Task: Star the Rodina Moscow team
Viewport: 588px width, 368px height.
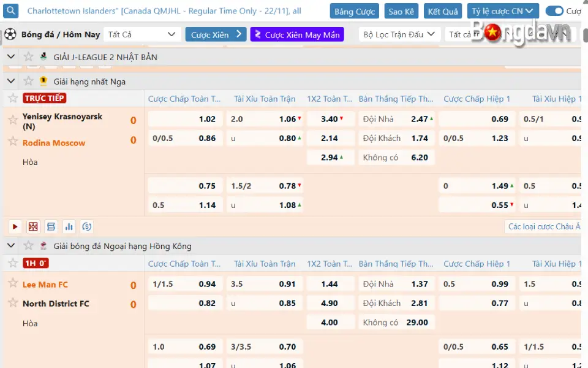Action: click(x=13, y=142)
